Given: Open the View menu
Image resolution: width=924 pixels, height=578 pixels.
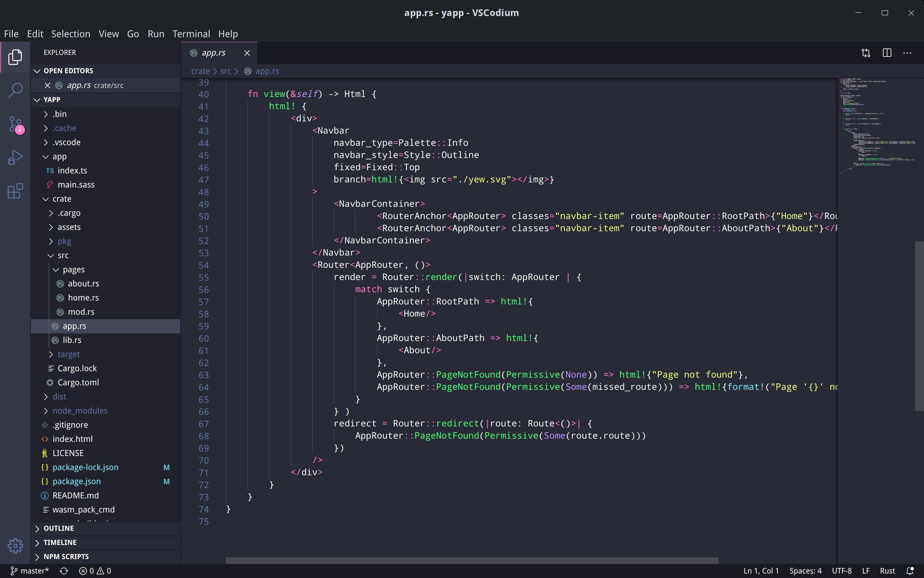Looking at the screenshot, I should [x=109, y=34].
